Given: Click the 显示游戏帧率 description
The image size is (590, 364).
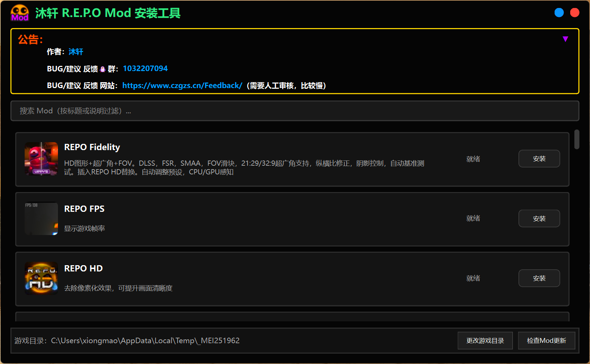Looking at the screenshot, I should tap(84, 228).
